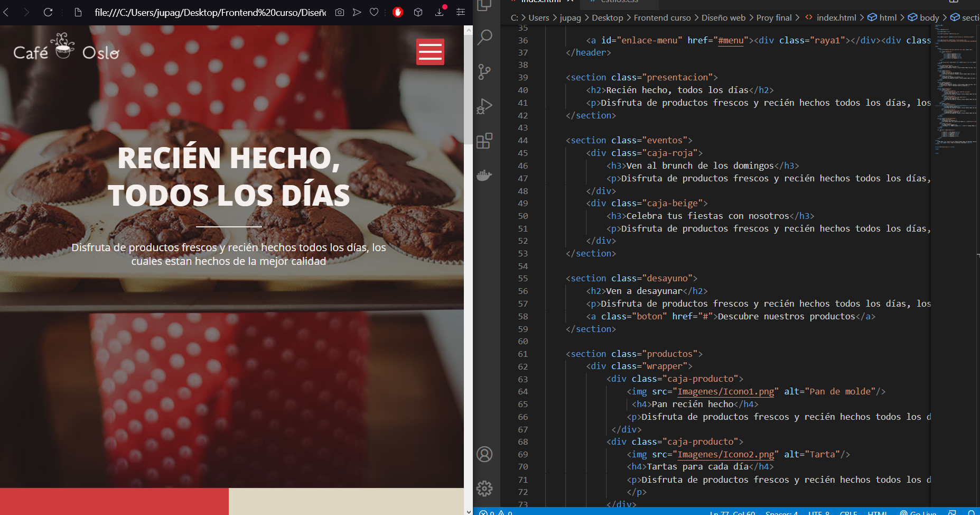980x515 pixels.
Task: Click 'Ven al brunch de los domingos' text
Action: tap(700, 165)
